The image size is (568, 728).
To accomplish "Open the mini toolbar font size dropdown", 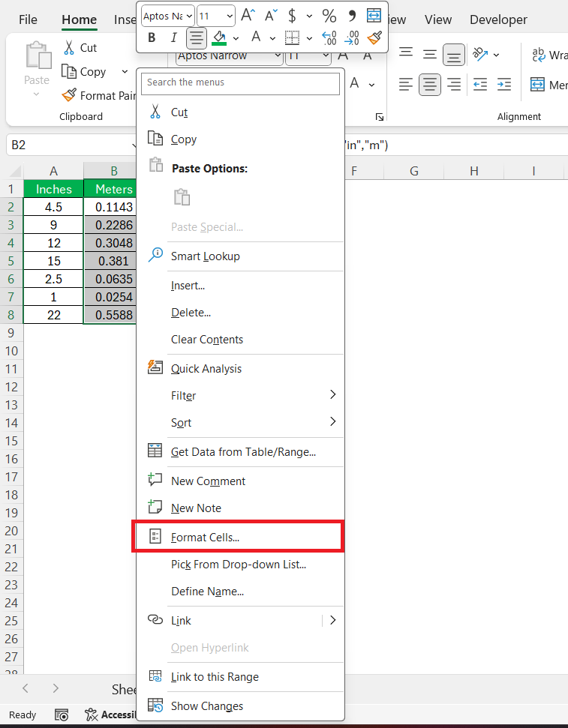I will (x=230, y=16).
